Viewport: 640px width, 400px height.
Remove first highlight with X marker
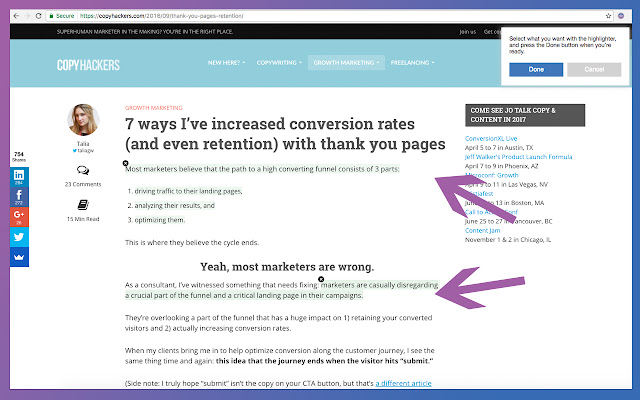(x=125, y=163)
